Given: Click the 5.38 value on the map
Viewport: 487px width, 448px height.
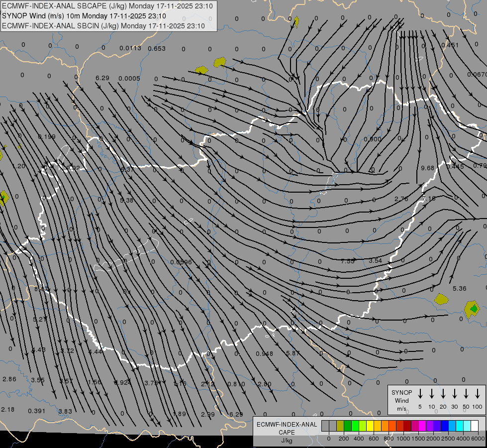Looking at the screenshot, I should pos(126,200).
